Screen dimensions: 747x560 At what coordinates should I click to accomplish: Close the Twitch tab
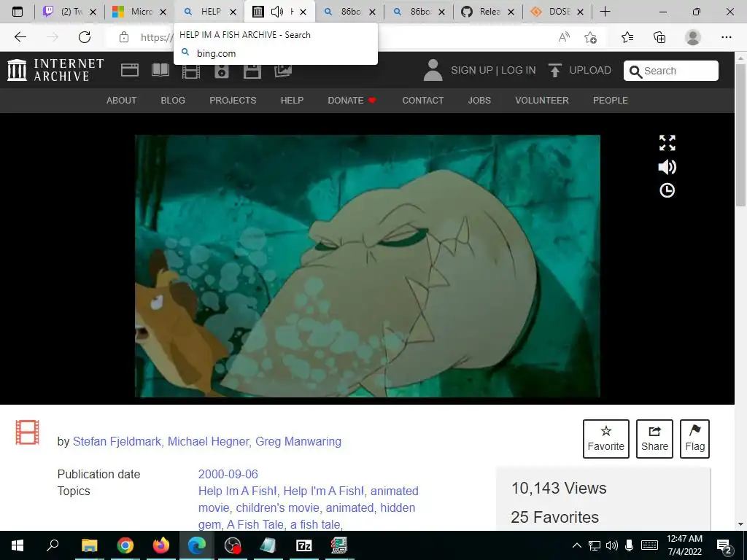pyautogui.click(x=93, y=12)
